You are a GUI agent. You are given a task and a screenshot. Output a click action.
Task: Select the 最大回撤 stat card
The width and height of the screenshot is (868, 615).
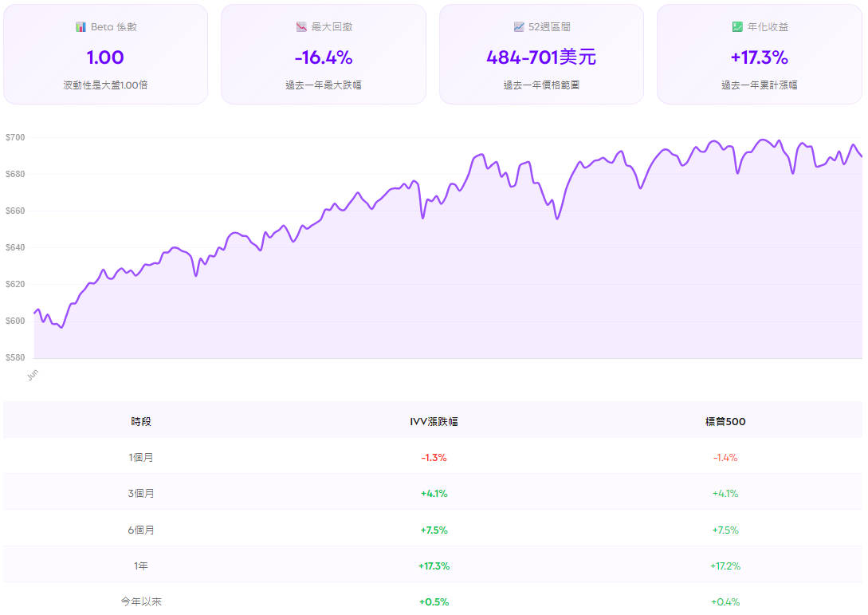click(324, 53)
